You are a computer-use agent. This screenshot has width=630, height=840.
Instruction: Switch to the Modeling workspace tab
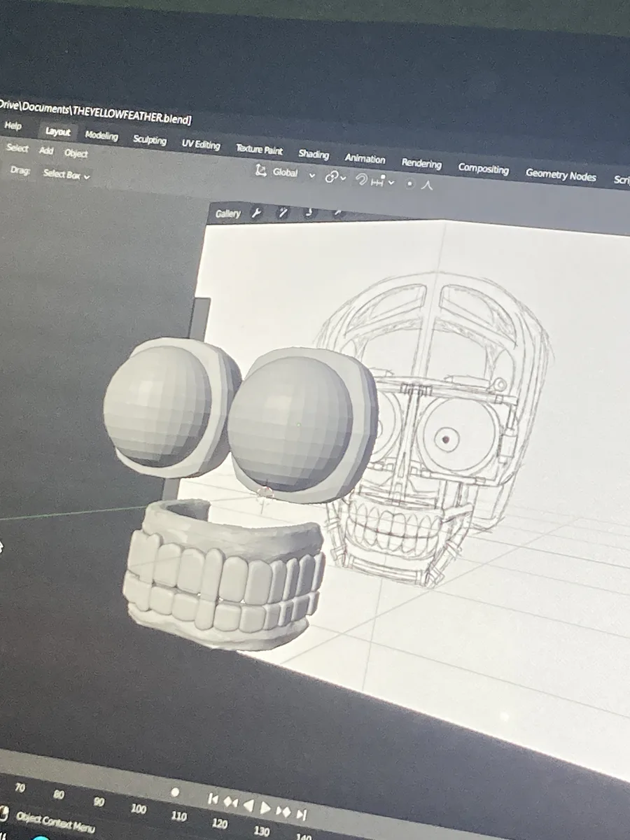pos(101,135)
